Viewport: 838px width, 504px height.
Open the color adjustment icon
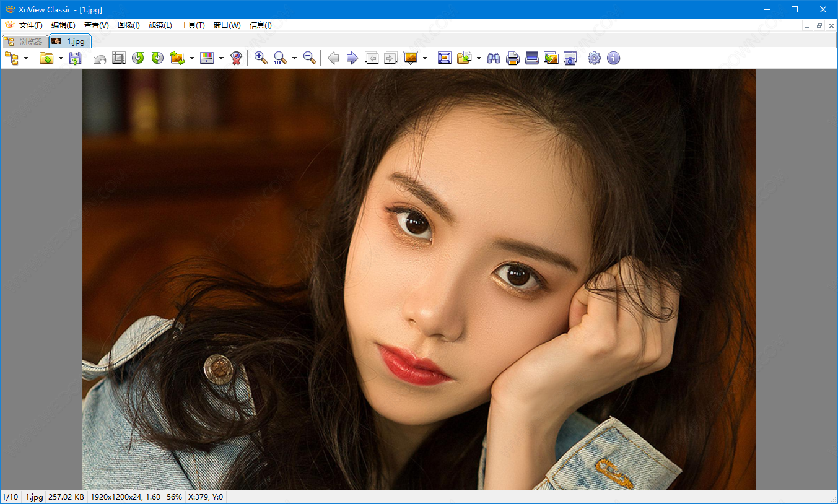pos(207,58)
